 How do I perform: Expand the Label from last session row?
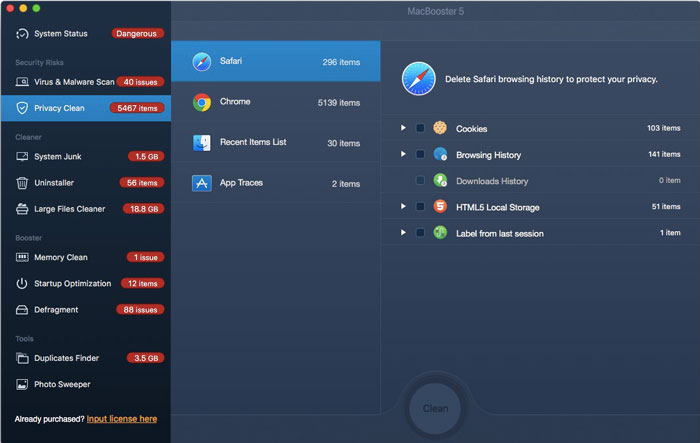[x=403, y=233]
